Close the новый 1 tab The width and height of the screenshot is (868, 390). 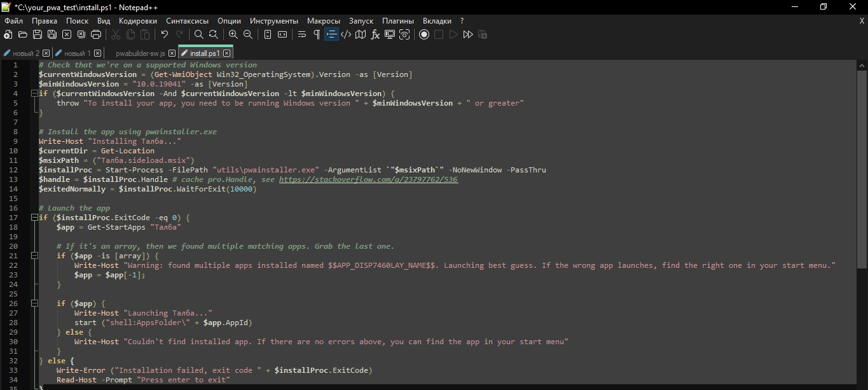97,53
